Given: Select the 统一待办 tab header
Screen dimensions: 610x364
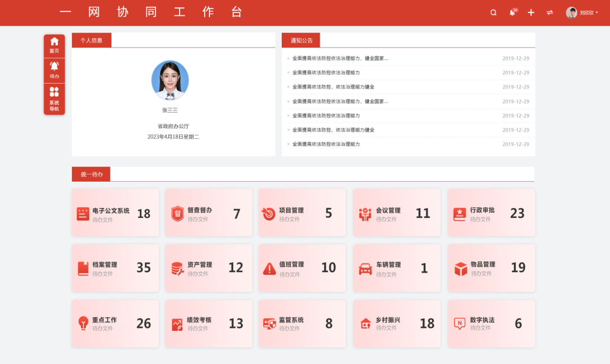Looking at the screenshot, I should tap(91, 174).
